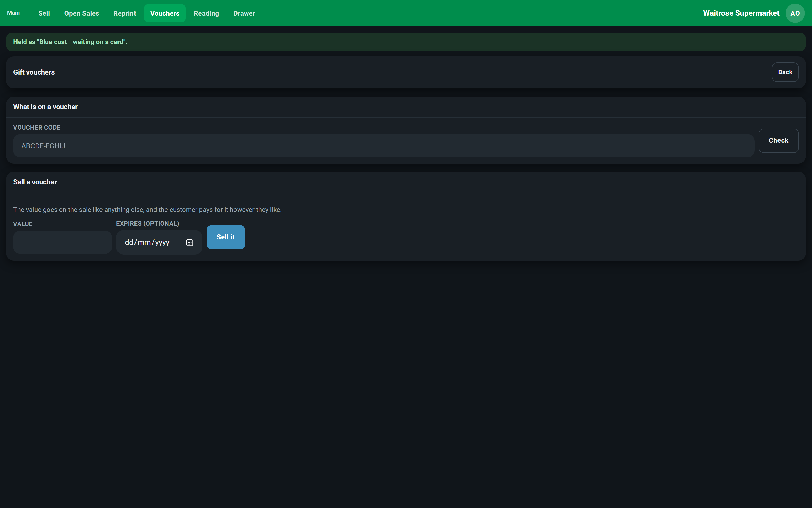Image resolution: width=812 pixels, height=508 pixels.
Task: Click the 'Sell a voucher' heading
Action: tap(35, 182)
